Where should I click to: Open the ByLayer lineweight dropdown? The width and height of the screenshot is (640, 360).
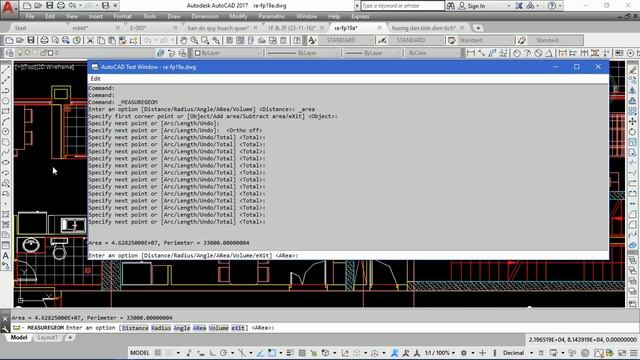[373, 53]
